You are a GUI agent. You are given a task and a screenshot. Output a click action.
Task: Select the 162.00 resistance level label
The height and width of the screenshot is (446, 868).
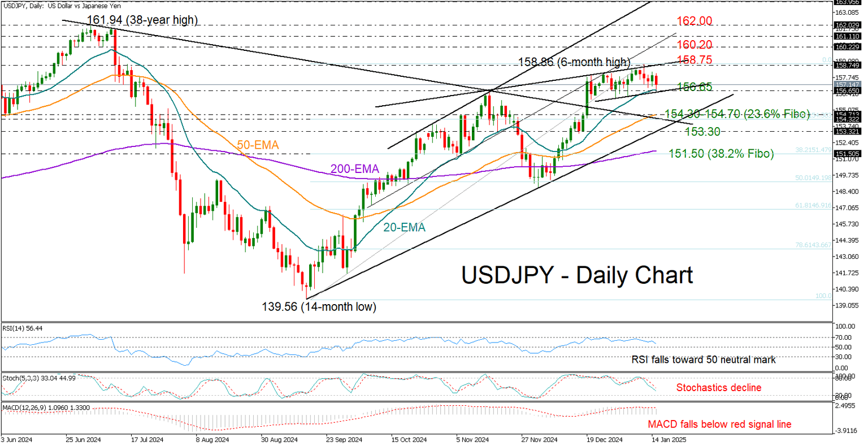click(693, 21)
